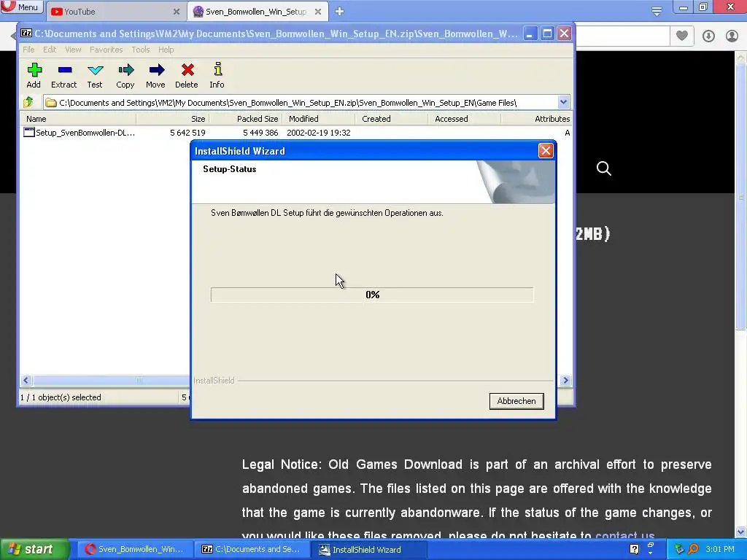Viewport: 747px width, 560px height.
Task: Click the heart bookmark icon in browser
Action: click(682, 35)
